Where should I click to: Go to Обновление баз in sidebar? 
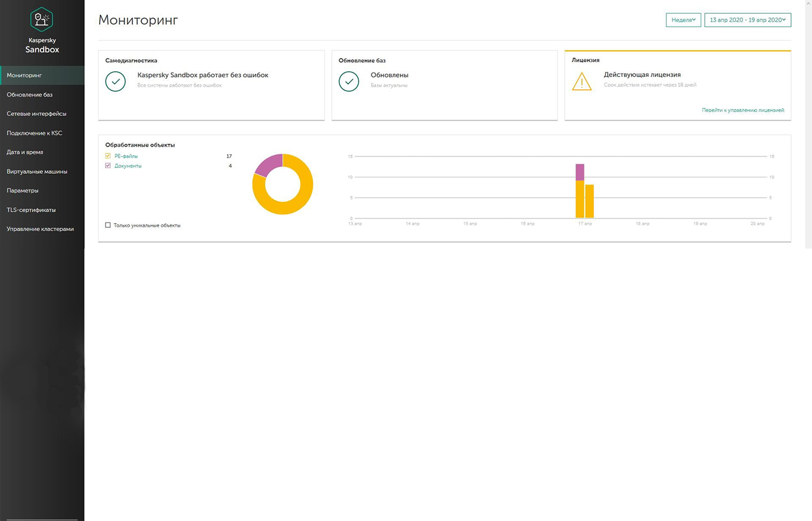tap(30, 94)
